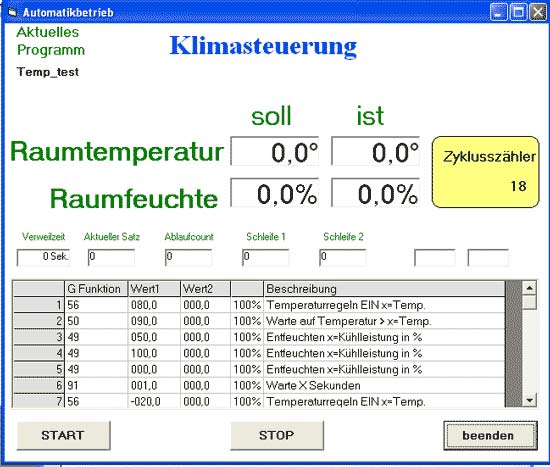Select row header 6 in the table
The height and width of the screenshot is (467, 550).
point(39,386)
